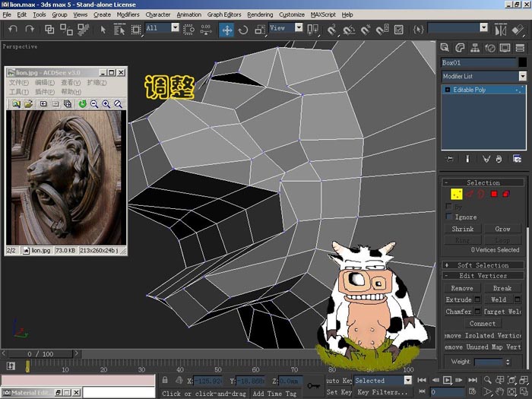Toggle the By Vertex checkbox
The width and height of the screenshot is (532, 399).
click(449, 206)
